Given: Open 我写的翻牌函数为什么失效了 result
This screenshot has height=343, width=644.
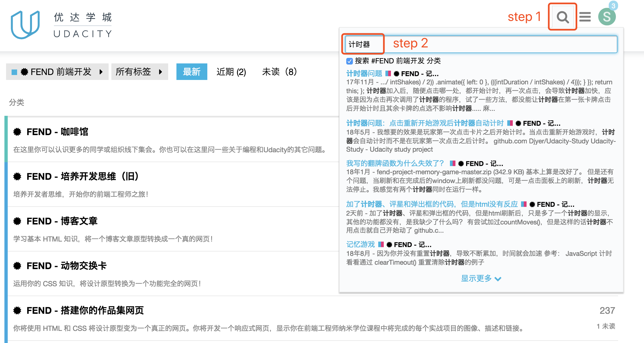Looking at the screenshot, I should tap(395, 163).
